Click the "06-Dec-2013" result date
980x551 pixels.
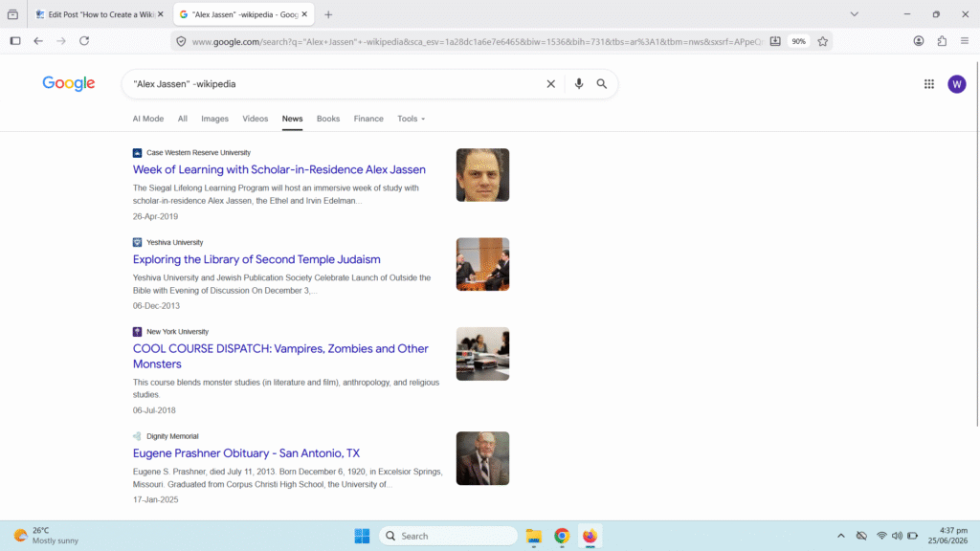tap(156, 306)
